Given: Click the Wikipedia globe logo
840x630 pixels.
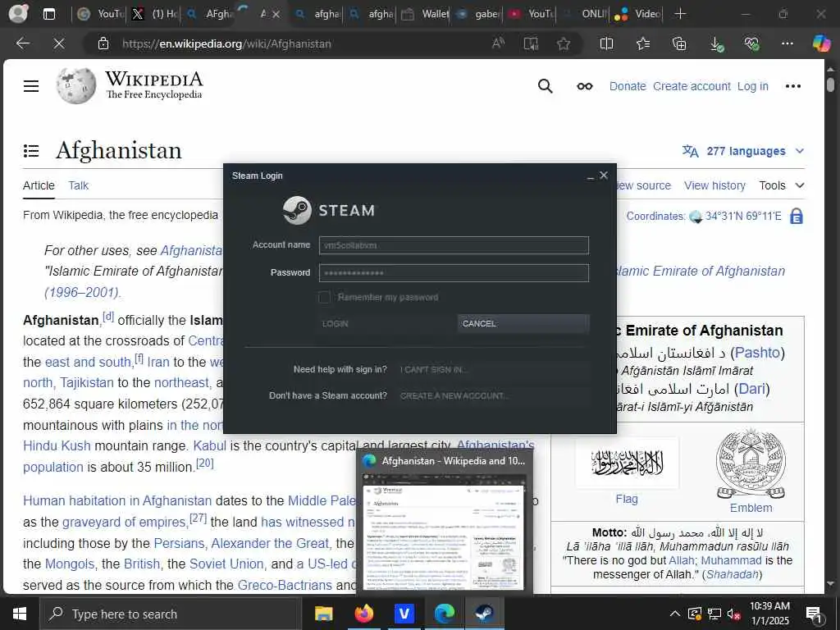Looking at the screenshot, I should tap(76, 85).
